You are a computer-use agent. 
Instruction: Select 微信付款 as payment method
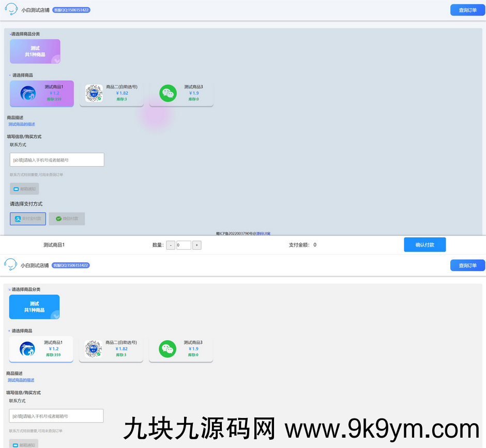66,218
